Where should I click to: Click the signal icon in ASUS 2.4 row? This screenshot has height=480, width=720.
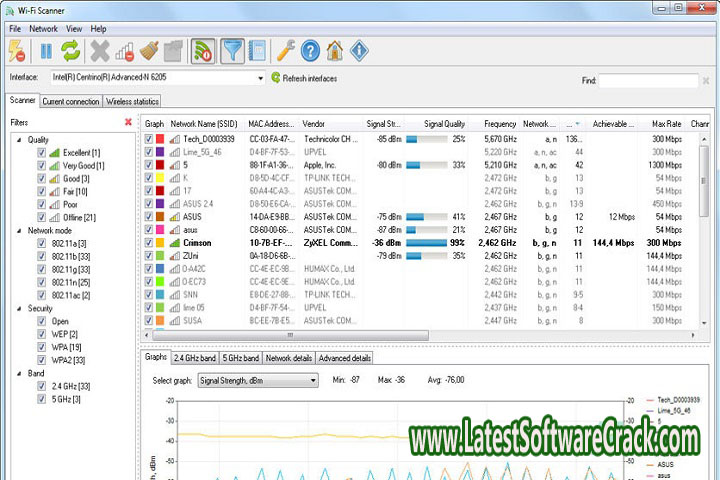(174, 203)
